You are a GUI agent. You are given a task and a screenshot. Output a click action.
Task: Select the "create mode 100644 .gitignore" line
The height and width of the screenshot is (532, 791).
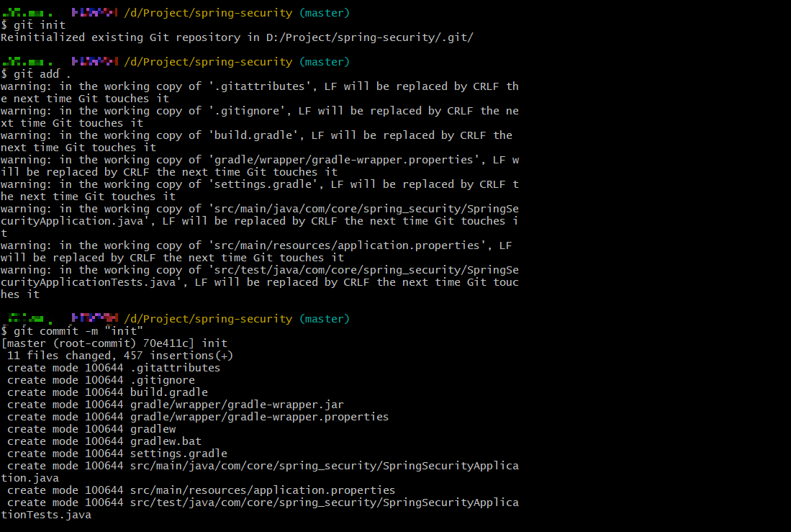pos(101,380)
